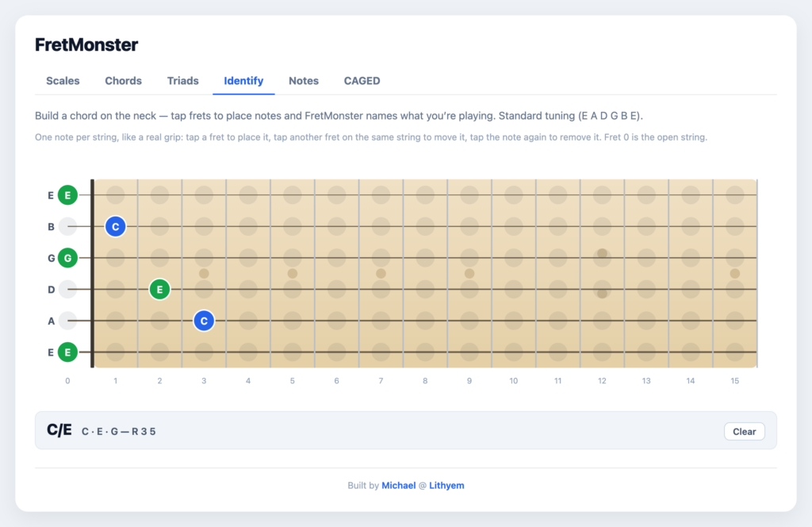Place note at fret 1 on high E string

116,195
